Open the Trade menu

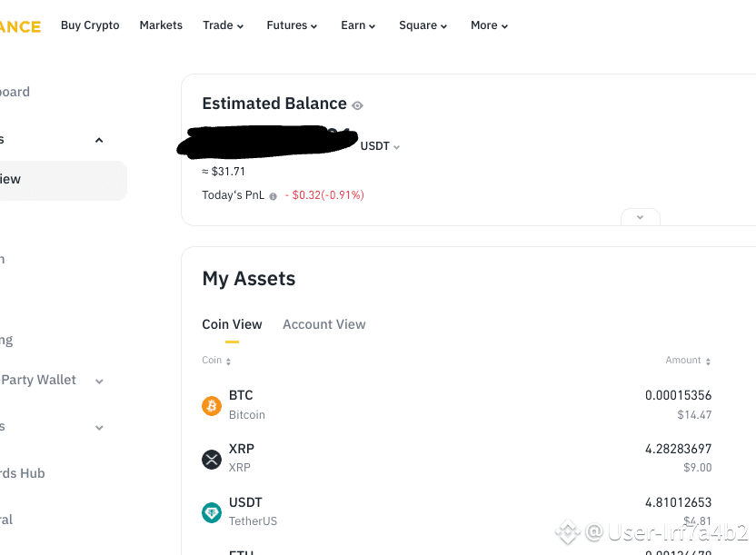(x=224, y=25)
